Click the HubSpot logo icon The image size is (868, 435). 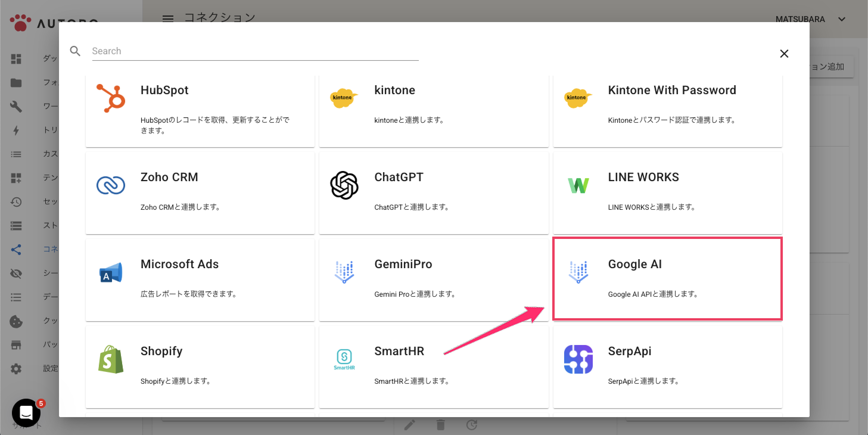click(x=111, y=98)
